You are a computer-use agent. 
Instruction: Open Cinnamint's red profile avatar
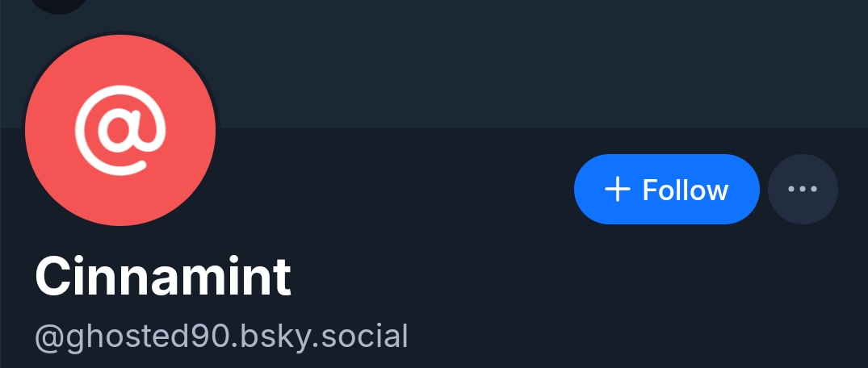[120, 131]
